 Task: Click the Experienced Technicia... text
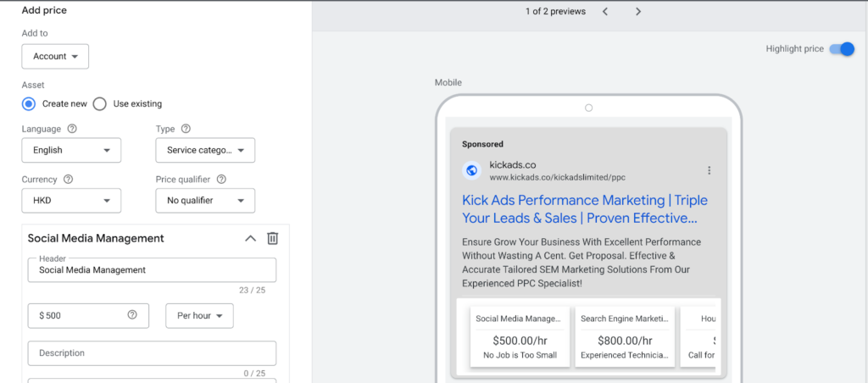[x=625, y=355]
